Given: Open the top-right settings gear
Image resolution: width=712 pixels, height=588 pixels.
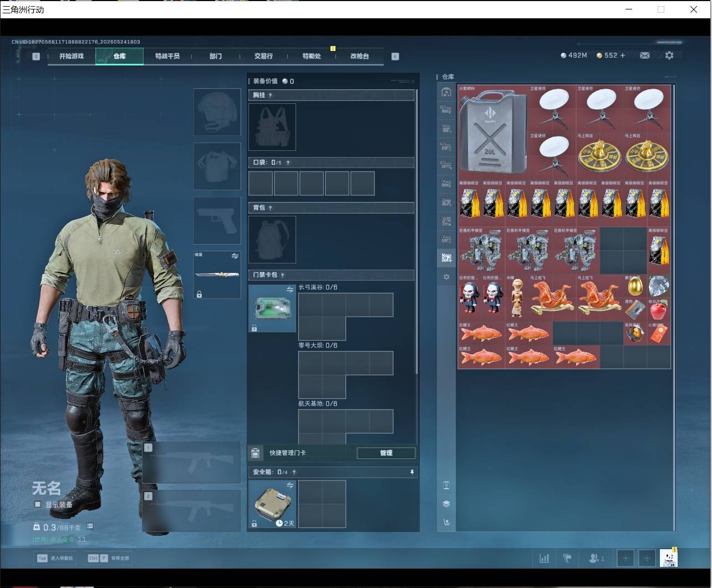Looking at the screenshot, I should point(669,55).
